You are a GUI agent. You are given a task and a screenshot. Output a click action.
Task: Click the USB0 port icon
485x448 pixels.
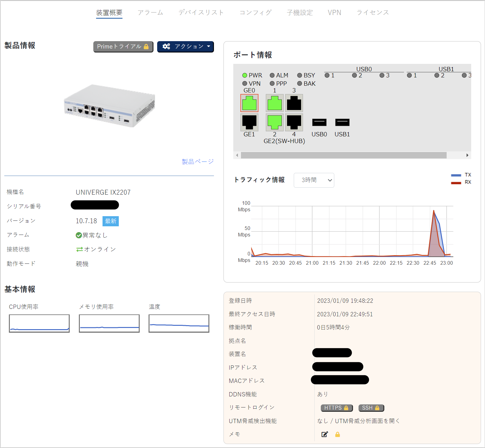[319, 122]
